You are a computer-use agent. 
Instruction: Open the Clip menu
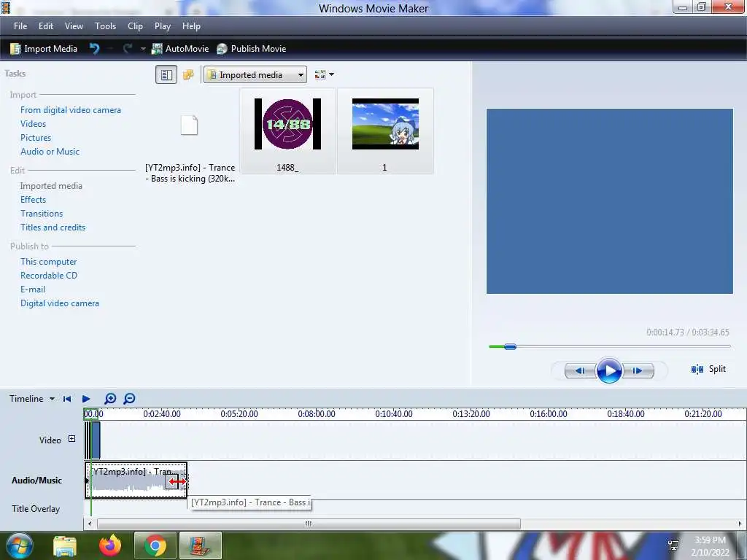point(135,26)
